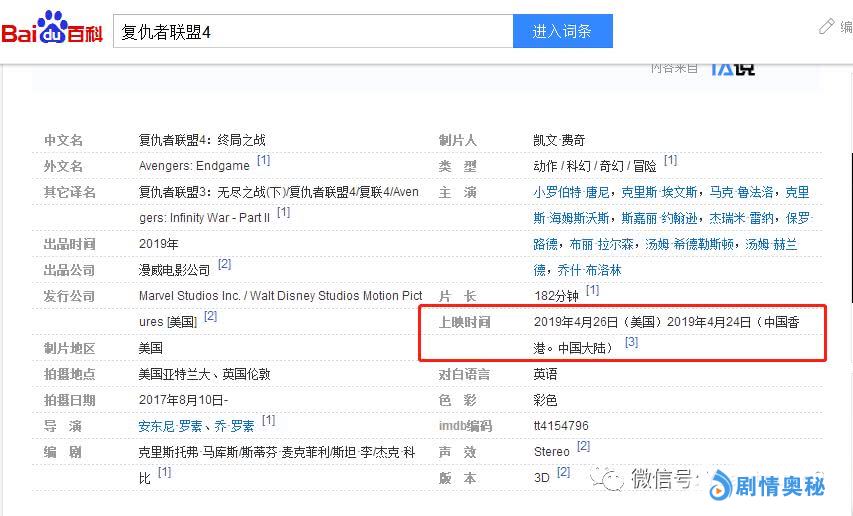Screen dimensions: 853x516
Task: Click reference [2] next to Stereo
Action: (x=583, y=447)
